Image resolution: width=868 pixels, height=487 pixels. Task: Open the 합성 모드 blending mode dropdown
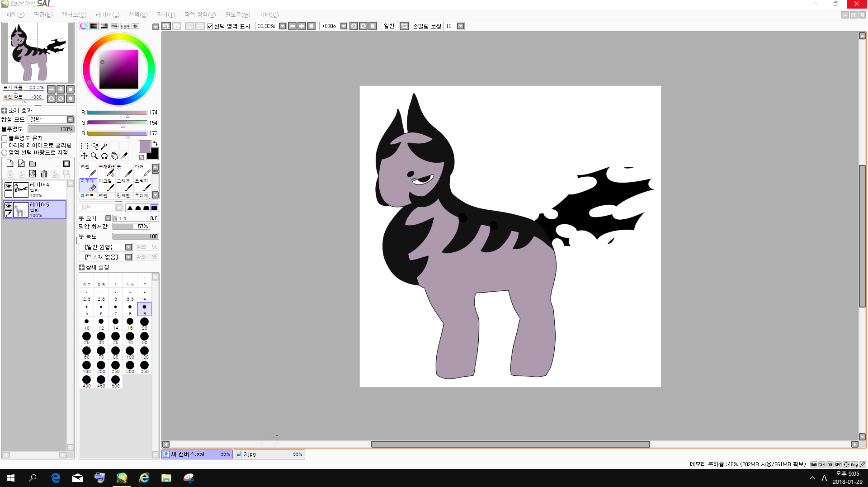point(70,120)
